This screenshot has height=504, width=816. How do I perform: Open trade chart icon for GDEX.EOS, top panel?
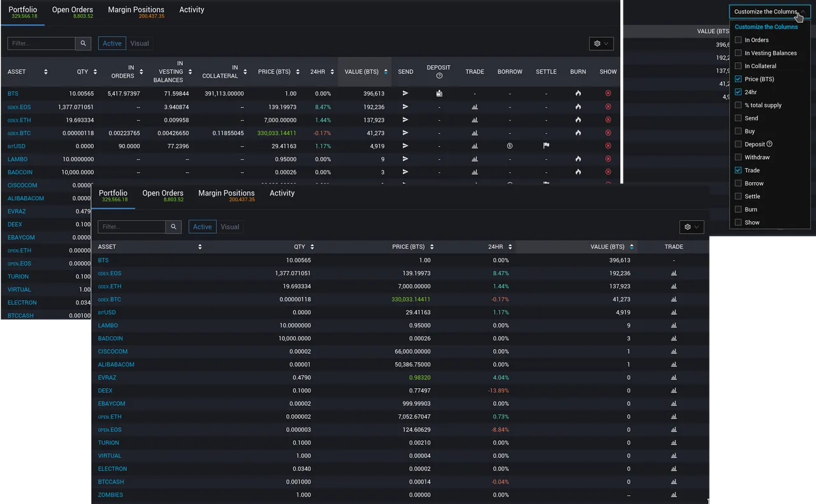[474, 107]
